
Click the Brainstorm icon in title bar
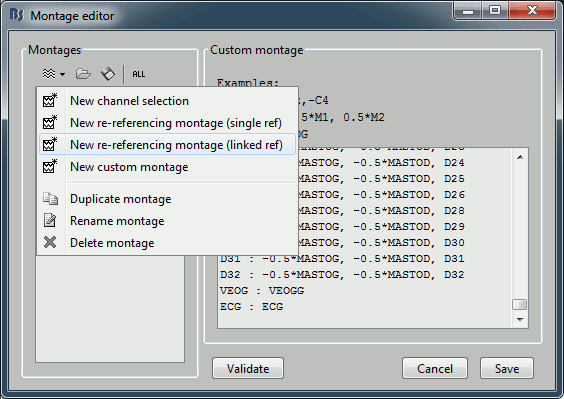(17, 15)
